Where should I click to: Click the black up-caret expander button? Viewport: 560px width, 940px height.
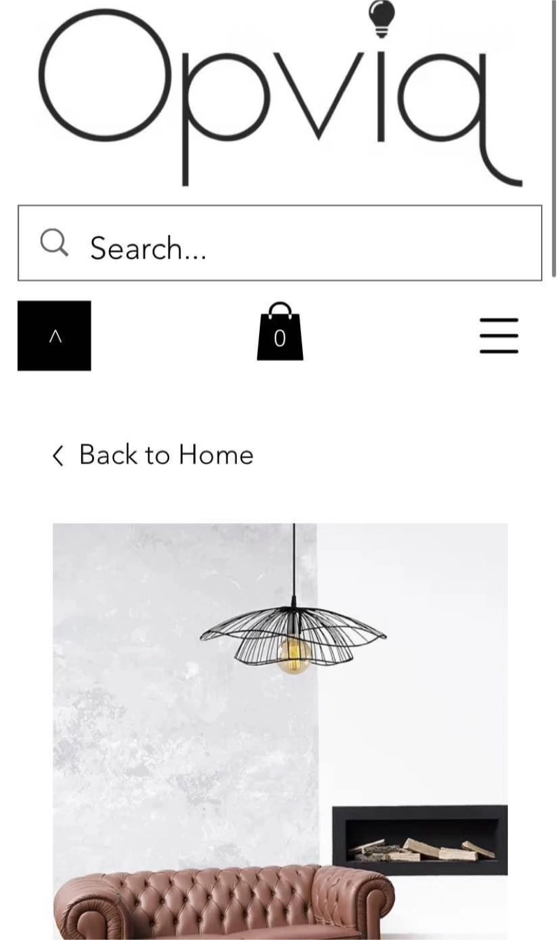click(54, 336)
